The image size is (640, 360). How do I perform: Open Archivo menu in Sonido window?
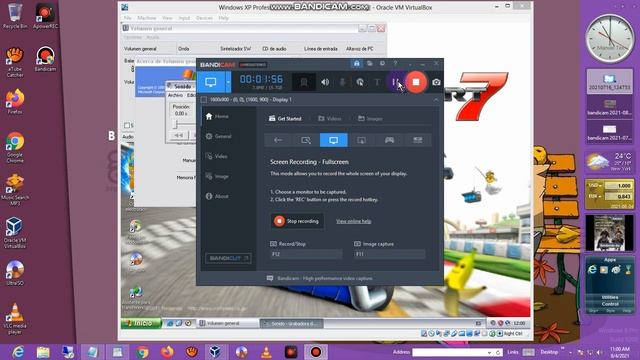[176, 95]
